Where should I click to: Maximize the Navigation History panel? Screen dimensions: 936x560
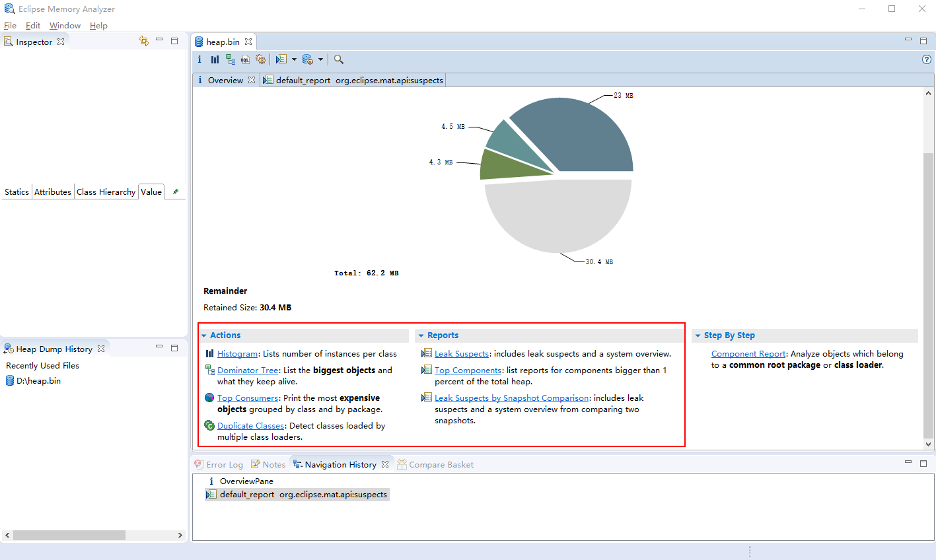[923, 464]
